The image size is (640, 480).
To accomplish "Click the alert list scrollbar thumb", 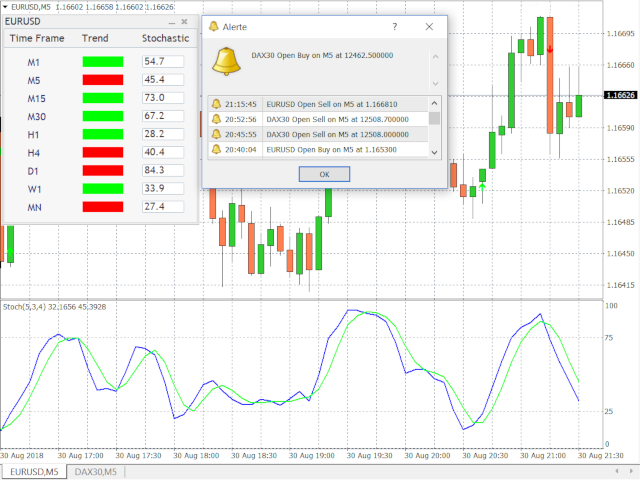I will (434, 118).
